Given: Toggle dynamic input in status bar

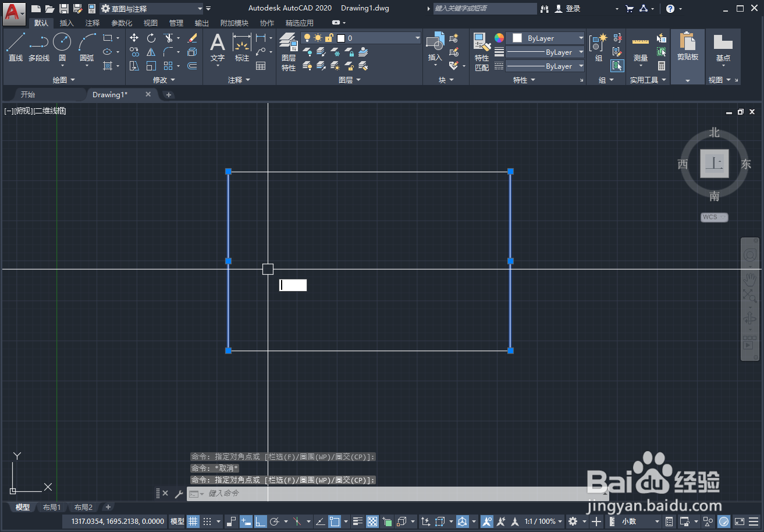Looking at the screenshot, I should [x=246, y=522].
